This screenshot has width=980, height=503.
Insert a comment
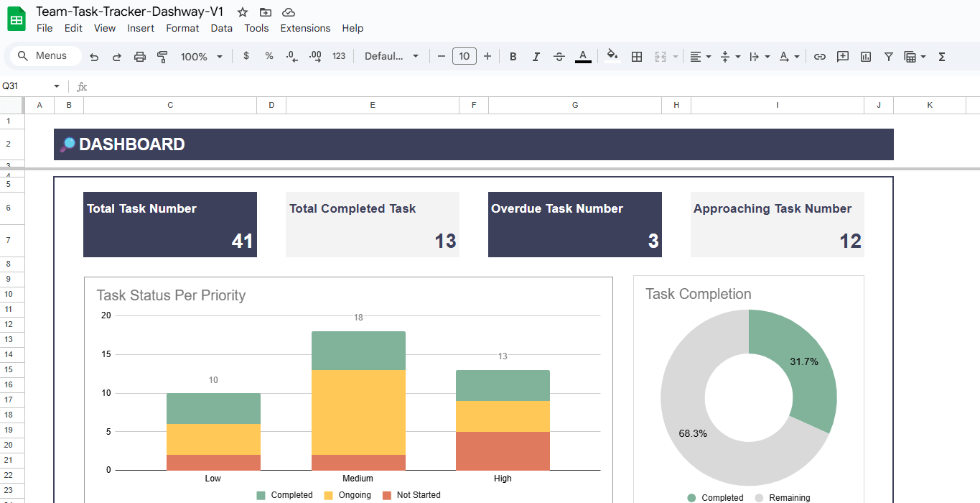click(x=842, y=56)
